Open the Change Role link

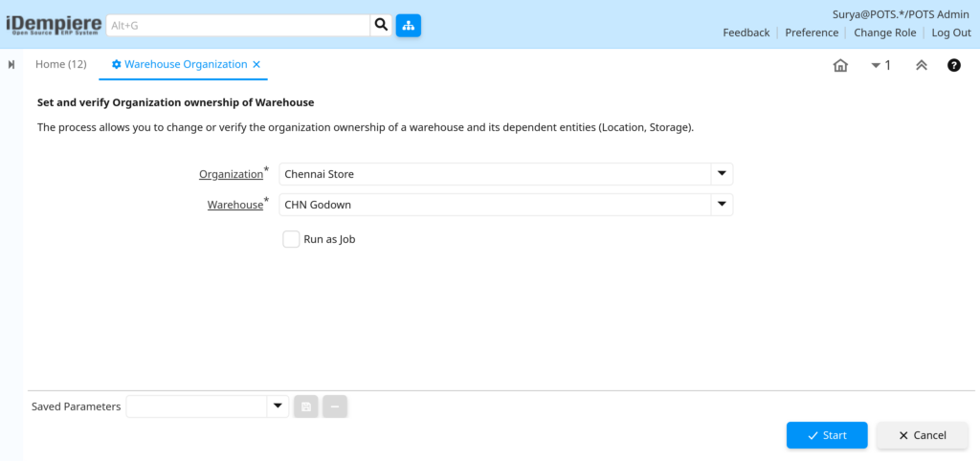tap(885, 33)
